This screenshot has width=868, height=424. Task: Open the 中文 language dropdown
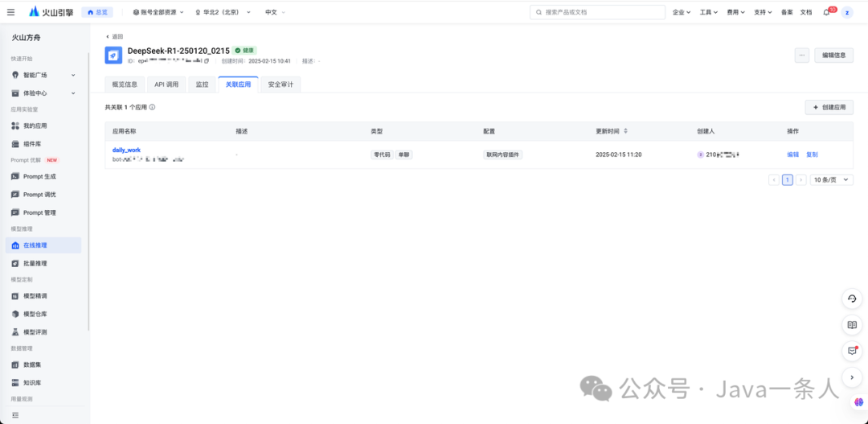click(x=275, y=12)
